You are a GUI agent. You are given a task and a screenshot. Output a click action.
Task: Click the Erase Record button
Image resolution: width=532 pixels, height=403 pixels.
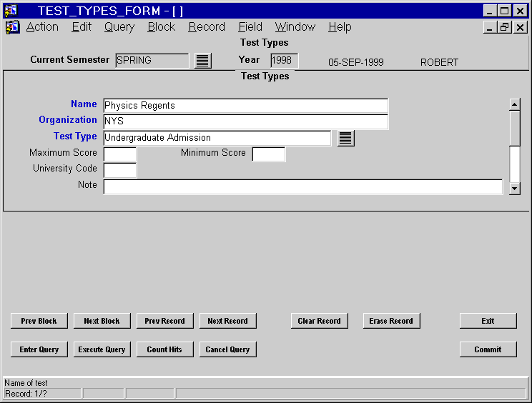391,321
